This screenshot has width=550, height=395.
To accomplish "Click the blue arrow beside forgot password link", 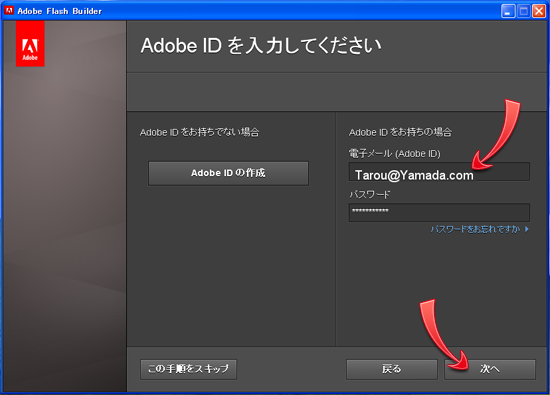I will (x=527, y=229).
